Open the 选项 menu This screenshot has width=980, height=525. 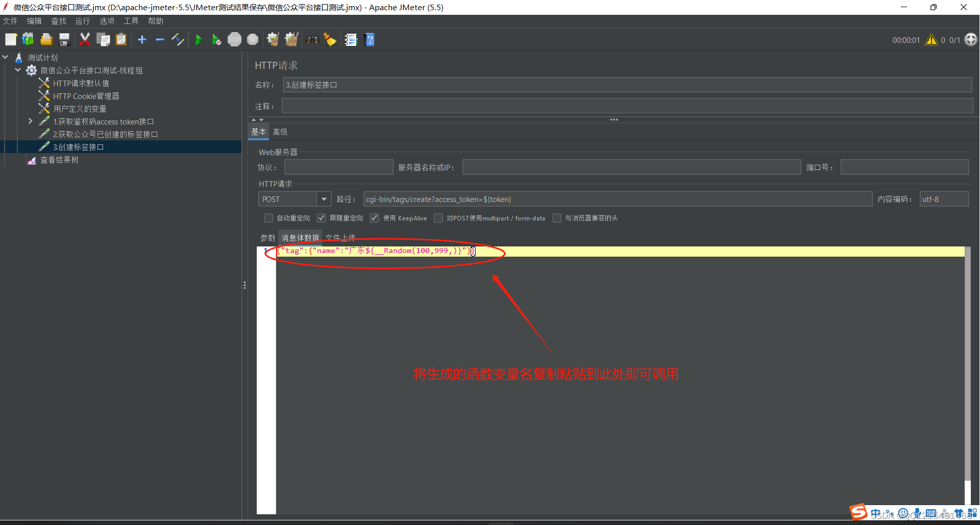107,21
